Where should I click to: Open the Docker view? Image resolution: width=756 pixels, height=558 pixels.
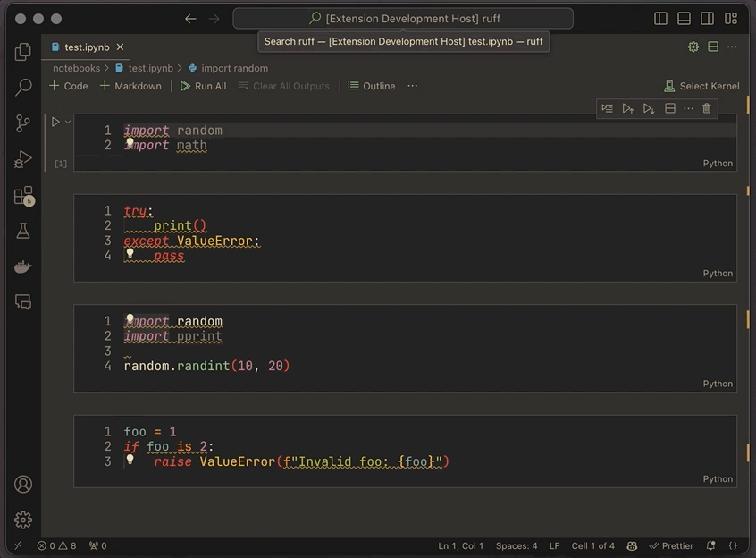click(x=22, y=266)
